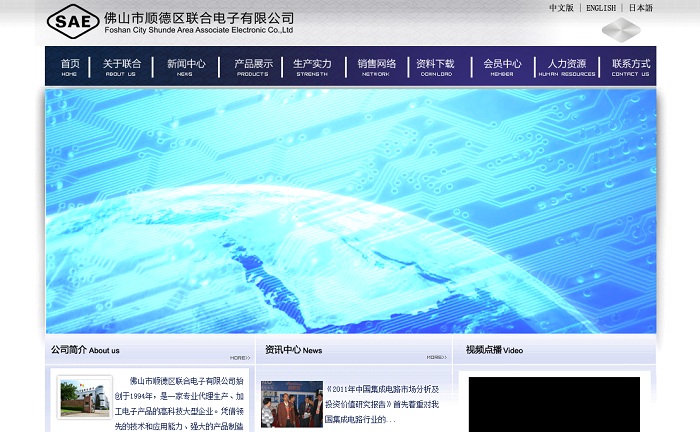
Task: Click 联系方式 Contact Us menu item
Action: 630,67
